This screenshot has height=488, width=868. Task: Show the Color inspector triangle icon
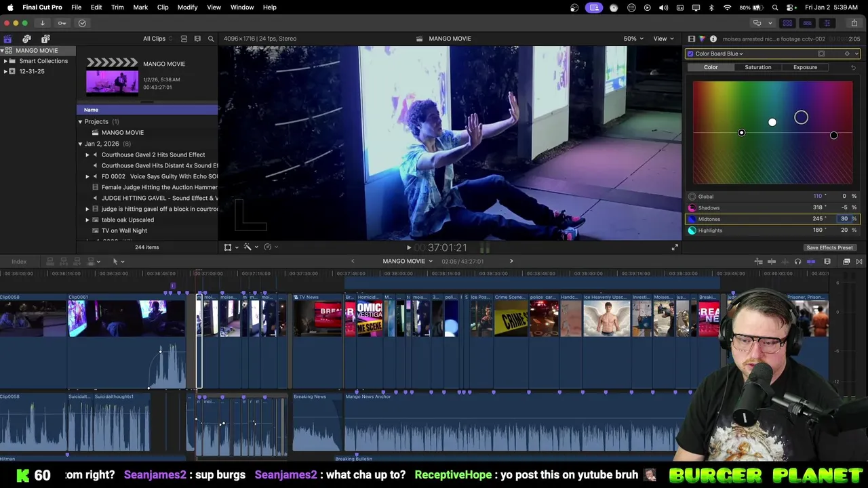coord(702,39)
